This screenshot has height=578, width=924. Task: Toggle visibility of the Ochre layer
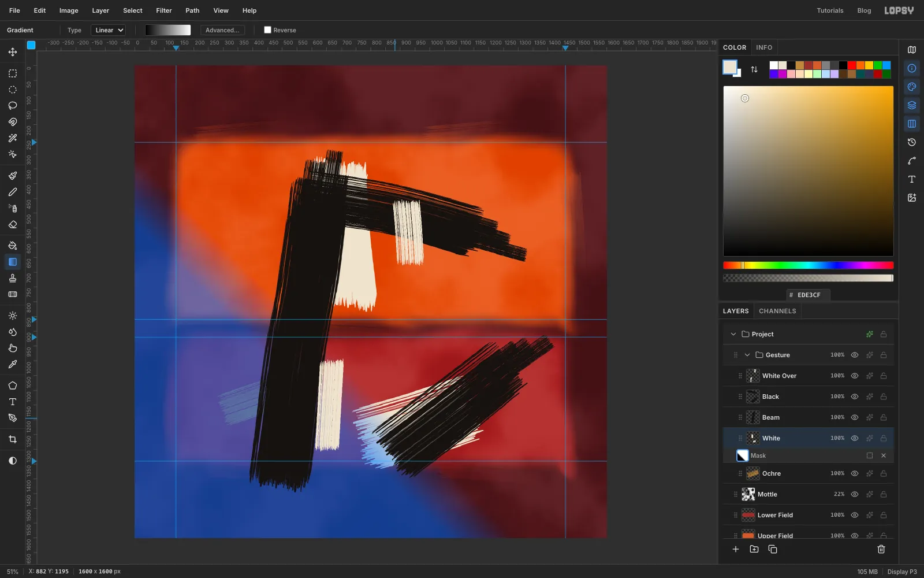(x=855, y=473)
